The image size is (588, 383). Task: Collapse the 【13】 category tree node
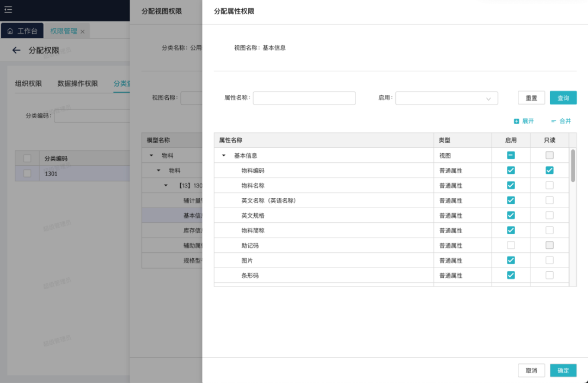(x=166, y=185)
